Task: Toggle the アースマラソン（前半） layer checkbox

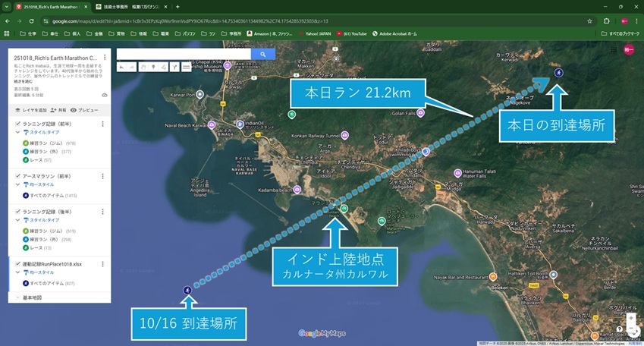Action: click(17, 176)
